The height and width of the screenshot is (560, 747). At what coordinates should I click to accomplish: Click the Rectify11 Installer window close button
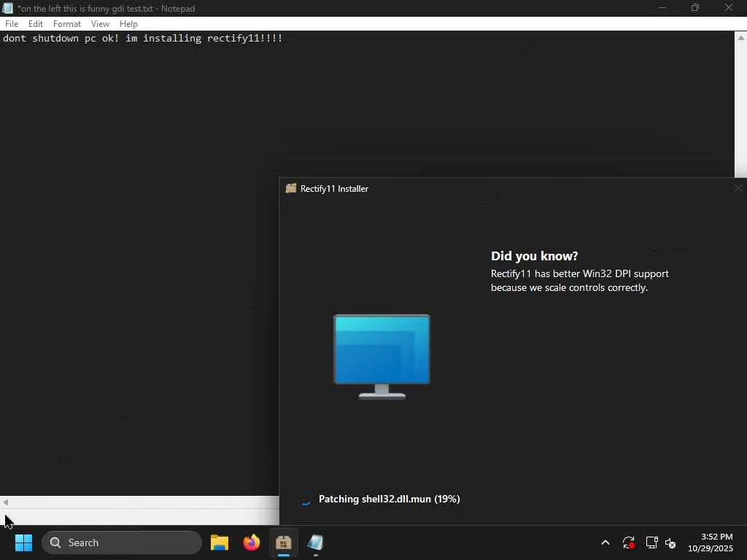tap(738, 189)
